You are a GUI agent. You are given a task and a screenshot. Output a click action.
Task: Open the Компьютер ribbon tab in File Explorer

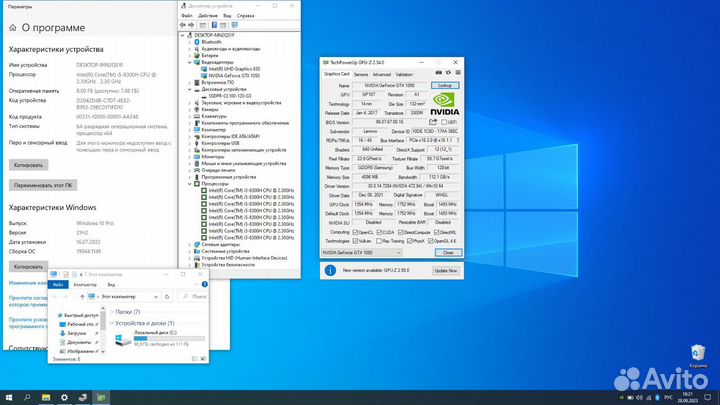(85, 285)
